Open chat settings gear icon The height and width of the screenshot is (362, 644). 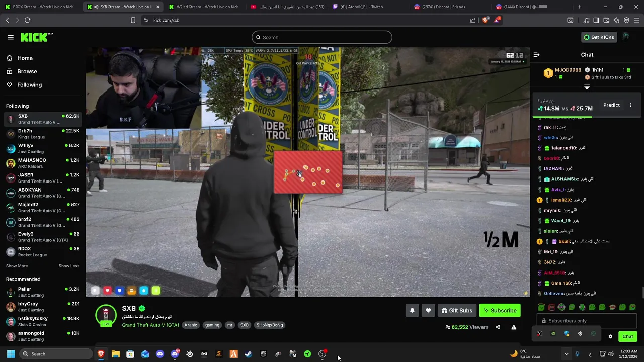click(610, 336)
